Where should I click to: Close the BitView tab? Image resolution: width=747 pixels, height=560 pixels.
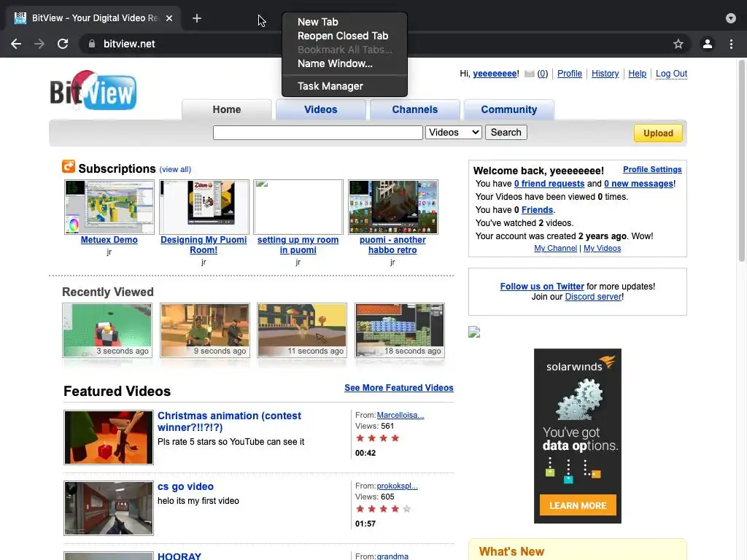click(x=169, y=18)
